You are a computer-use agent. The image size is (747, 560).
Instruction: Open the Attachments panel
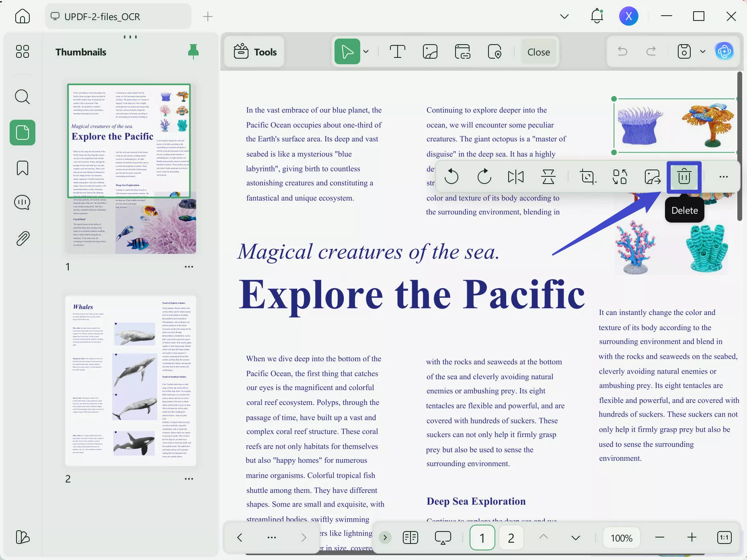point(22,238)
